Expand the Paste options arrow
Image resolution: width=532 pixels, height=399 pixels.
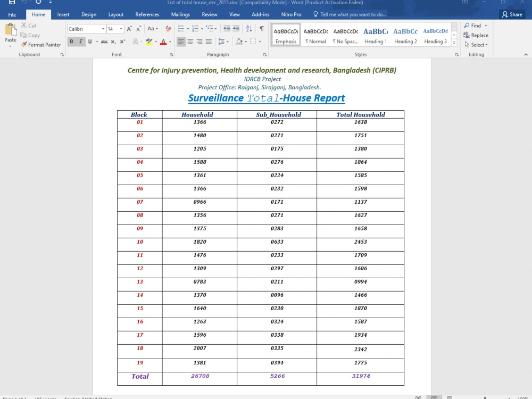point(10,46)
